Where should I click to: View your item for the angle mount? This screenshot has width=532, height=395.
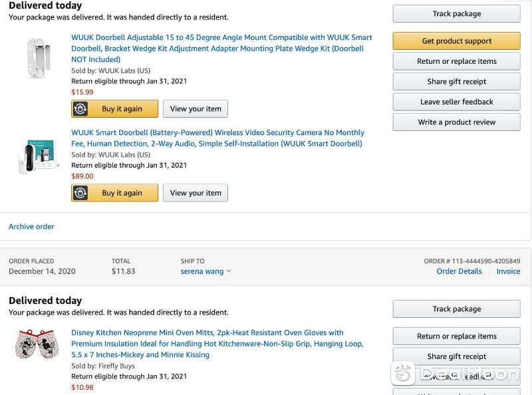pyautogui.click(x=196, y=109)
